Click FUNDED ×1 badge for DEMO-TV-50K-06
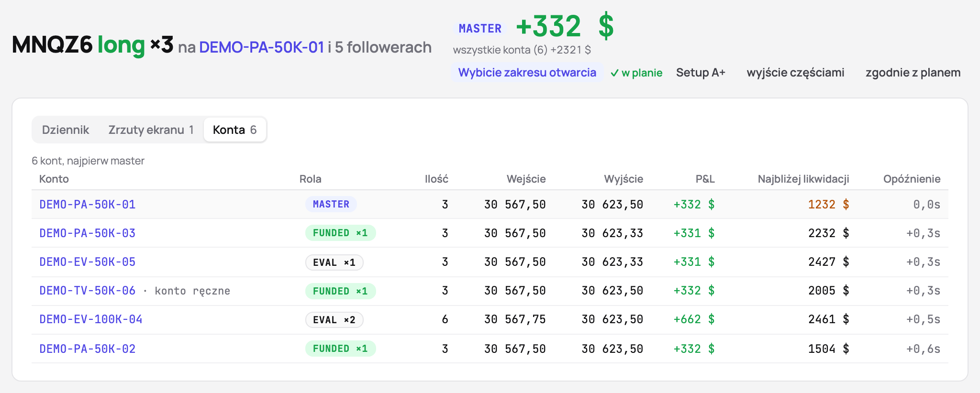 pos(340,291)
